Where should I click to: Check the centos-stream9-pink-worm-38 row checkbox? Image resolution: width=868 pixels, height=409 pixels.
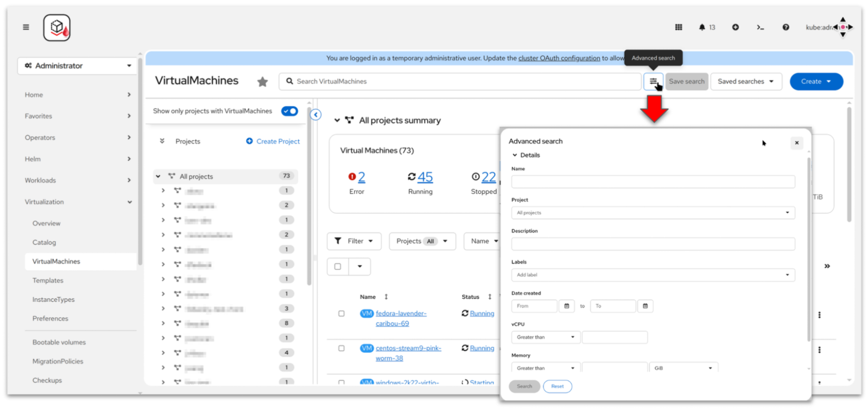[341, 348]
